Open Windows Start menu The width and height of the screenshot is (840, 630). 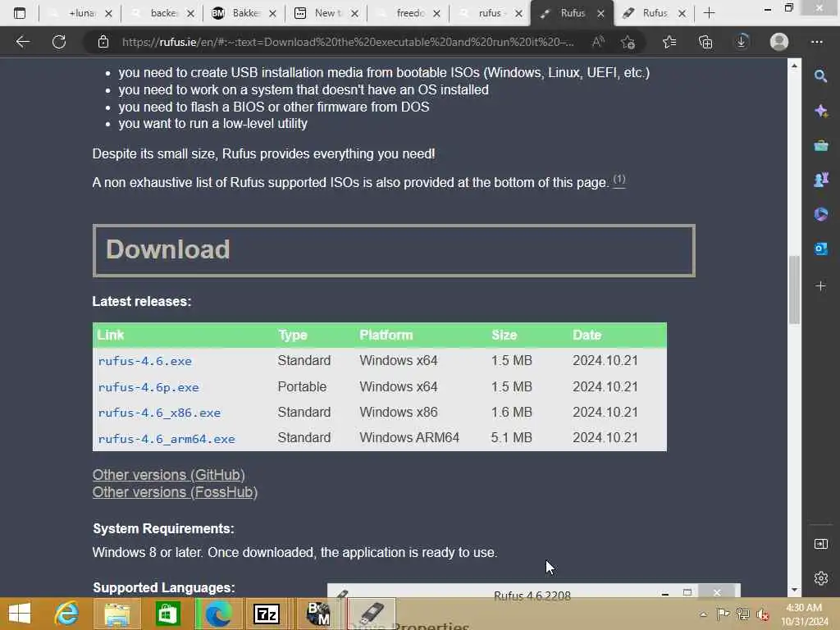pyautogui.click(x=21, y=614)
